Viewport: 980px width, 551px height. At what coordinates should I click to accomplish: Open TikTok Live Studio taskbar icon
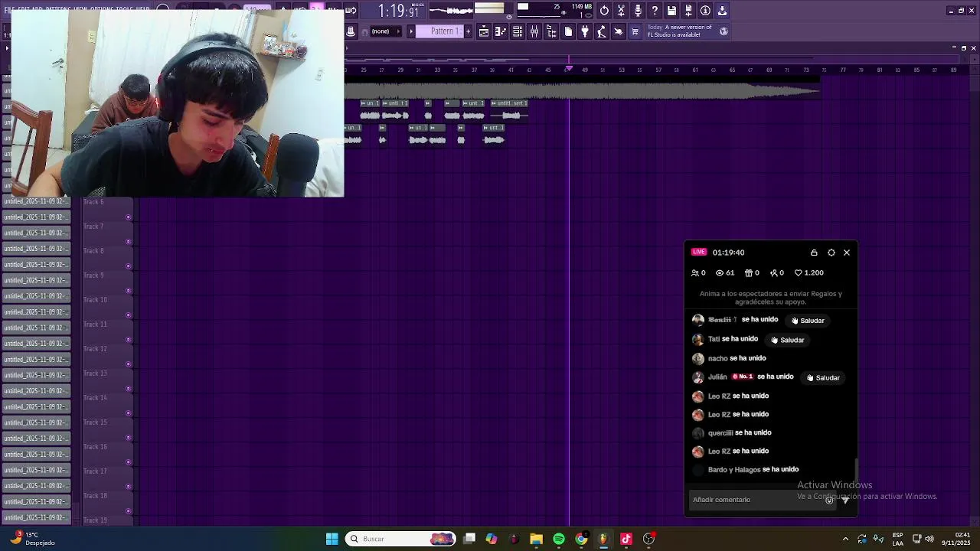tap(626, 539)
